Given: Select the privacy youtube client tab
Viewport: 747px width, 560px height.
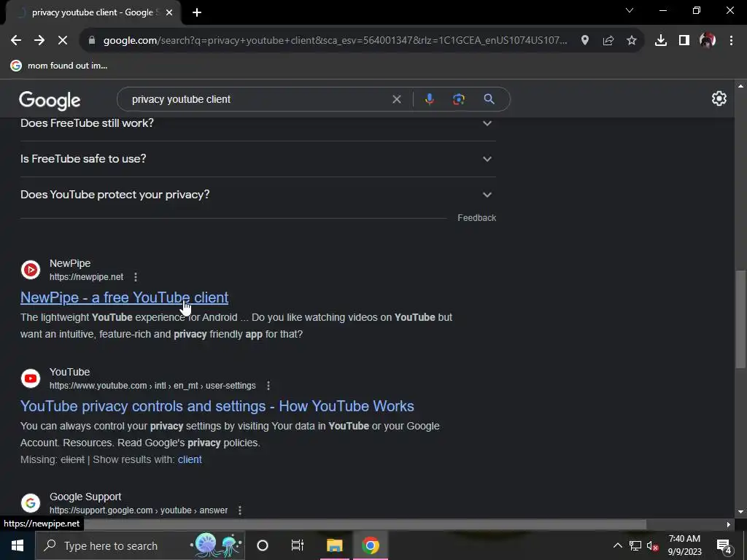Looking at the screenshot, I should (x=93, y=12).
